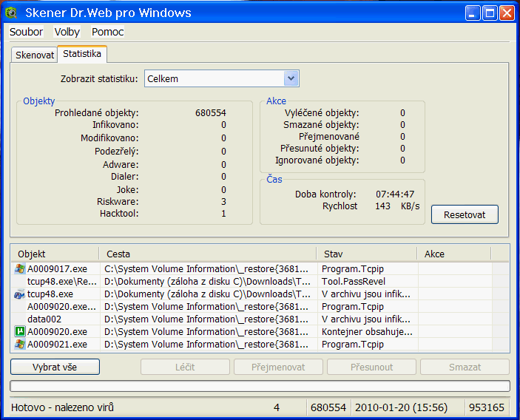Click the green icon beside A0009020.exe

tap(20, 331)
